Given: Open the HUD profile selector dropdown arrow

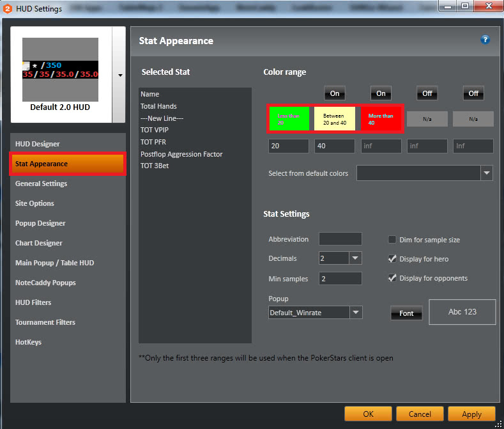Looking at the screenshot, I should 119,75.
